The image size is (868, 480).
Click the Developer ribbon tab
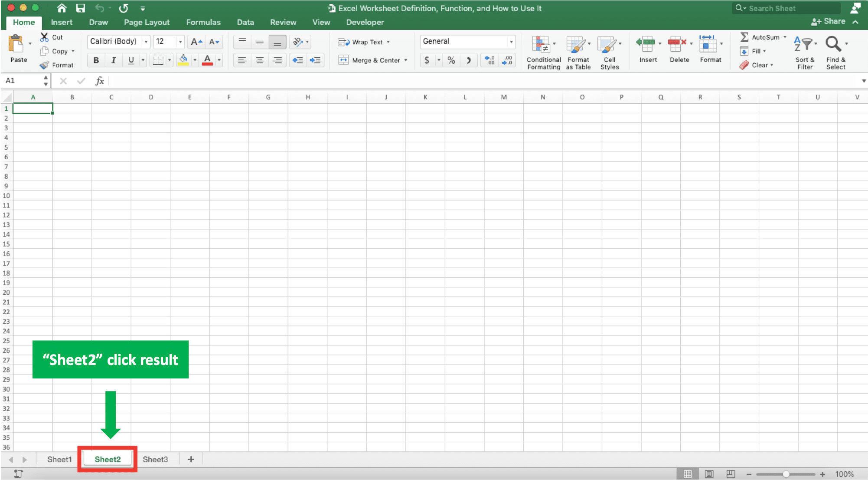point(364,22)
